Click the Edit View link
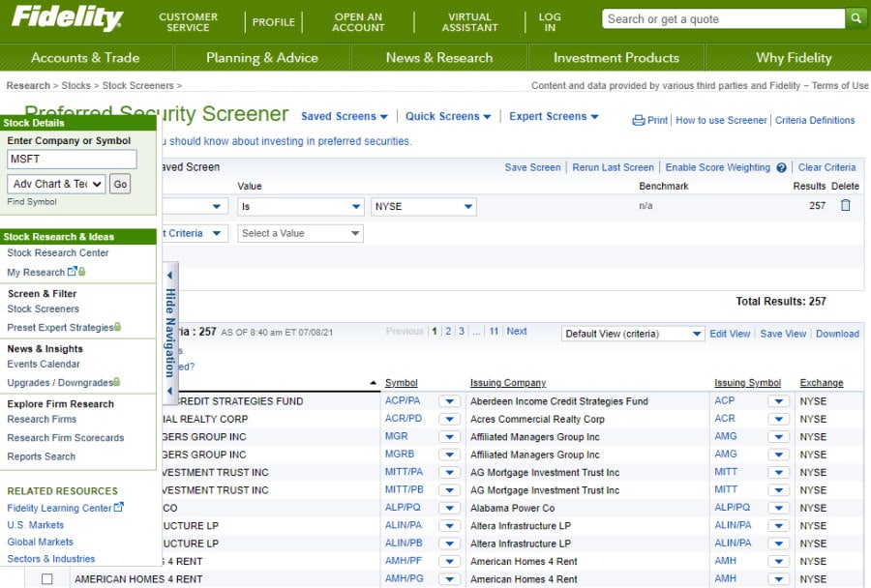Screen dimensions: 871x588 pos(730,334)
